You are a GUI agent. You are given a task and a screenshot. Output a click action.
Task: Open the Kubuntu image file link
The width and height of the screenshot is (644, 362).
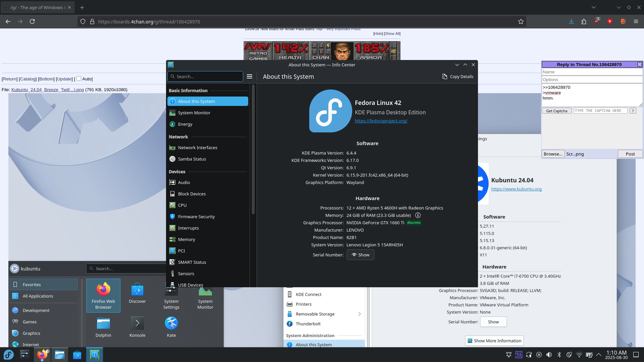(48, 89)
